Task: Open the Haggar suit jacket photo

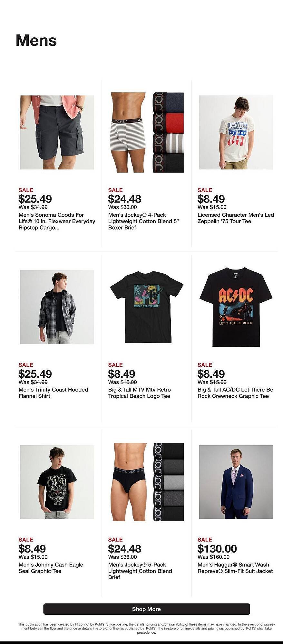Action: (236, 482)
